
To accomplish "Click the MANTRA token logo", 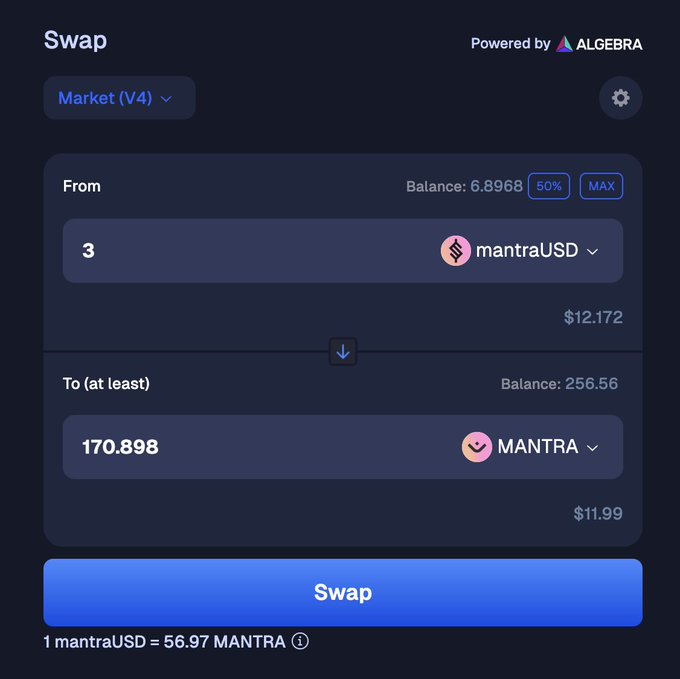I will (477, 447).
